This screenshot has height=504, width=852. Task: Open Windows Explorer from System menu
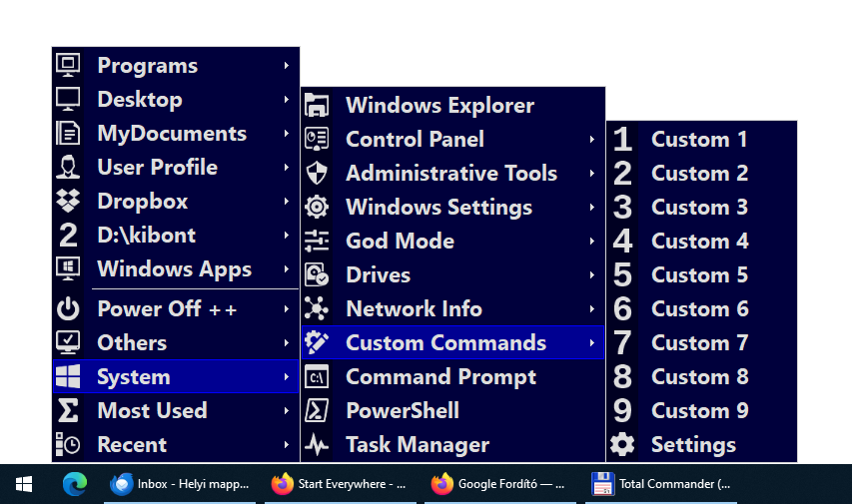[439, 106]
